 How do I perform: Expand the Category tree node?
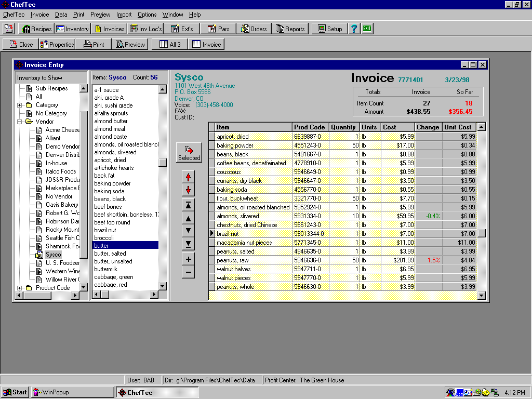coord(20,105)
